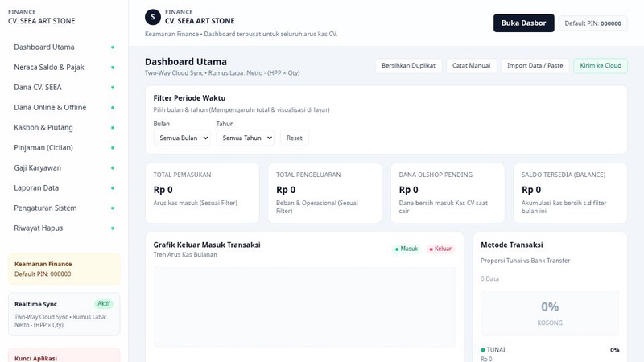Click header CV. SEEA ART STONE title
Screen dimensions: 644x362
pyautogui.click(x=200, y=21)
